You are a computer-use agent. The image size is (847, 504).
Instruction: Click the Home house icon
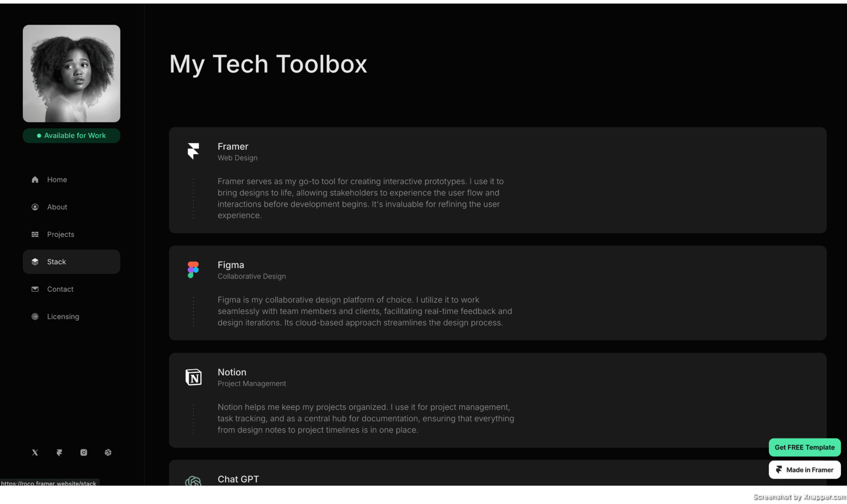coord(35,180)
